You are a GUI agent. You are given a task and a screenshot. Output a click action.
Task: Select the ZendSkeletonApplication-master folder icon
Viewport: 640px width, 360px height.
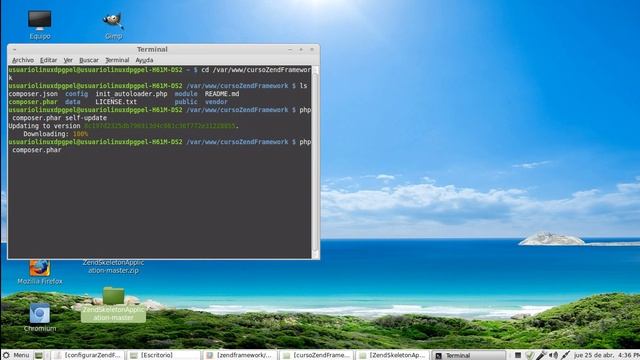pyautogui.click(x=113, y=304)
